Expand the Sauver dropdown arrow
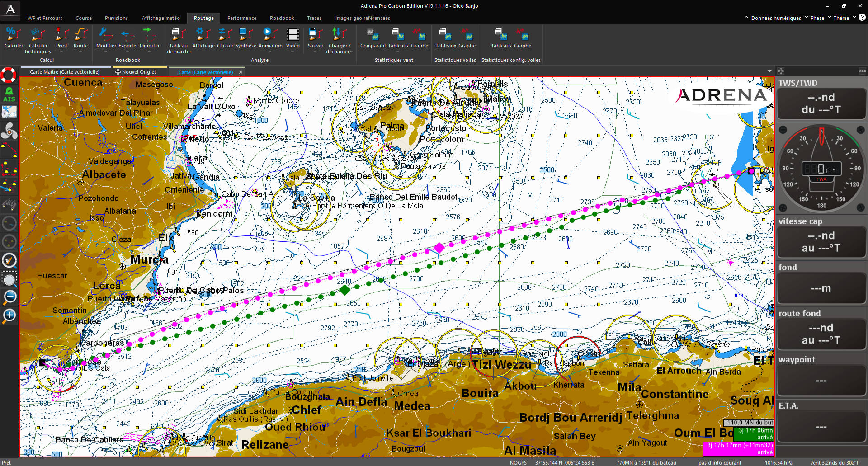The height and width of the screenshot is (466, 868). [x=315, y=52]
